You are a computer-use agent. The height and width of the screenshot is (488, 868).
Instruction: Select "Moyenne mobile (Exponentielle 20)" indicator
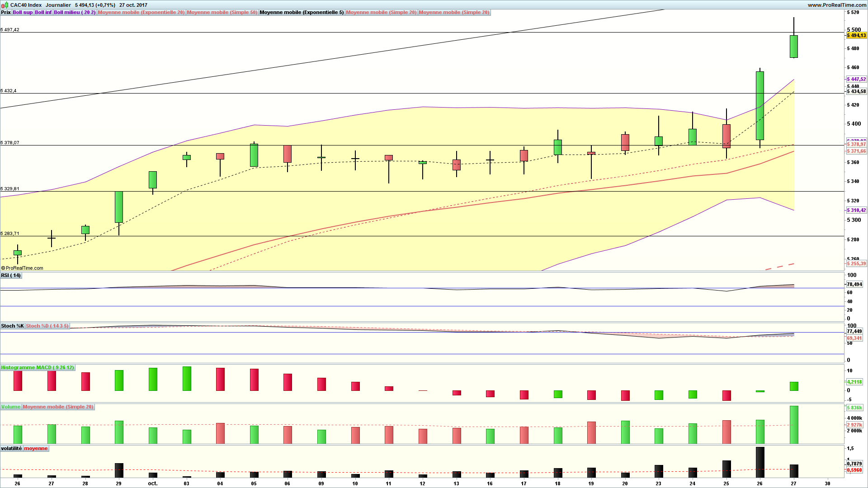141,12
